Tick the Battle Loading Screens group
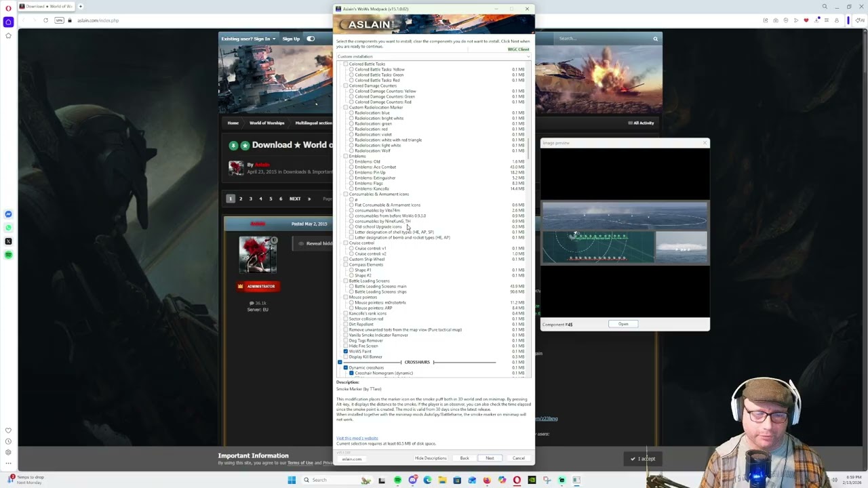This screenshot has width=868, height=488. [346, 281]
